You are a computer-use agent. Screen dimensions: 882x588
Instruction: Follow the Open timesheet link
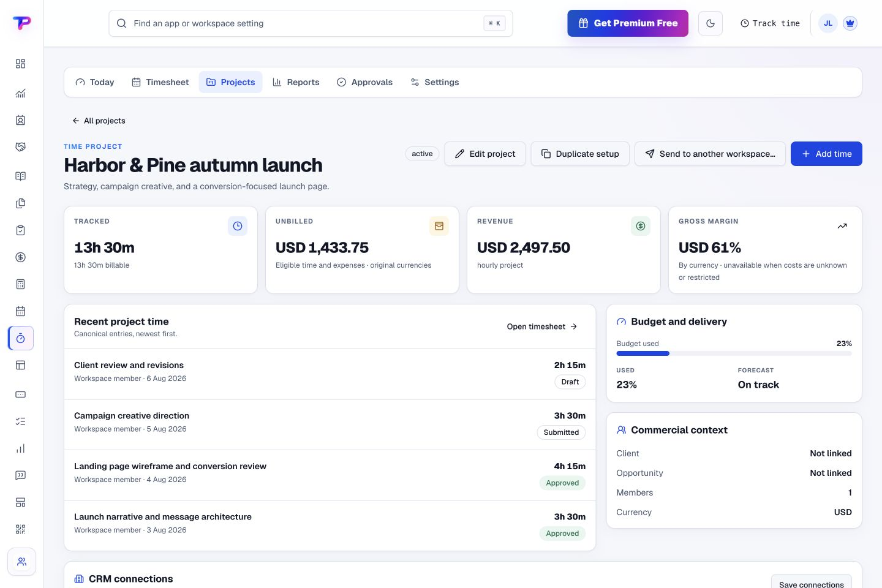(542, 326)
